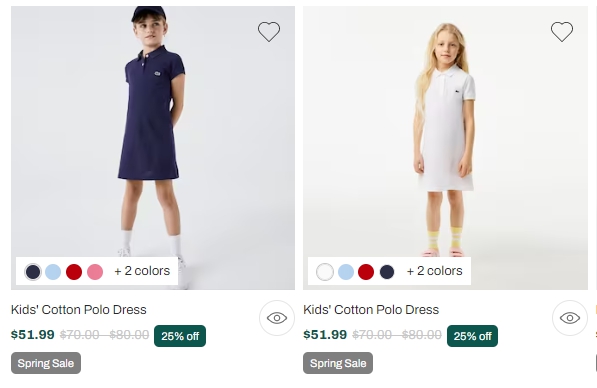
Task: Expand '+ 2 colors' on navy dress
Action: click(142, 271)
